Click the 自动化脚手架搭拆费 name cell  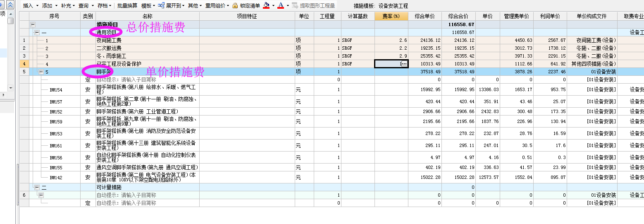[x=148, y=157]
